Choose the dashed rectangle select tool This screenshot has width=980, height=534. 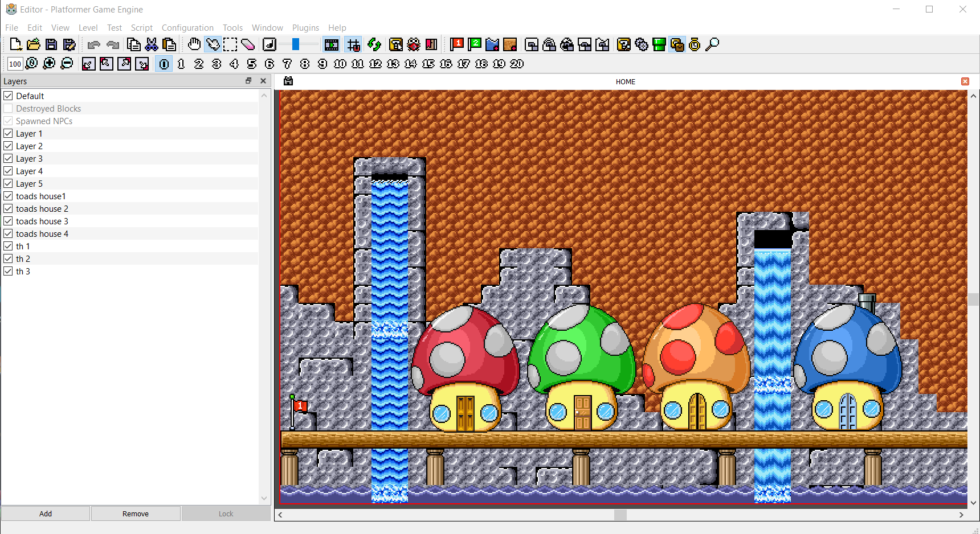coord(230,44)
